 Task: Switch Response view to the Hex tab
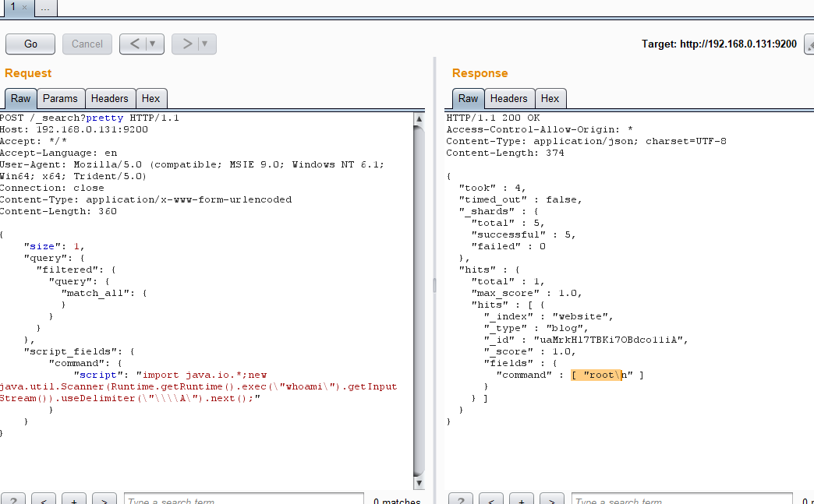550,98
